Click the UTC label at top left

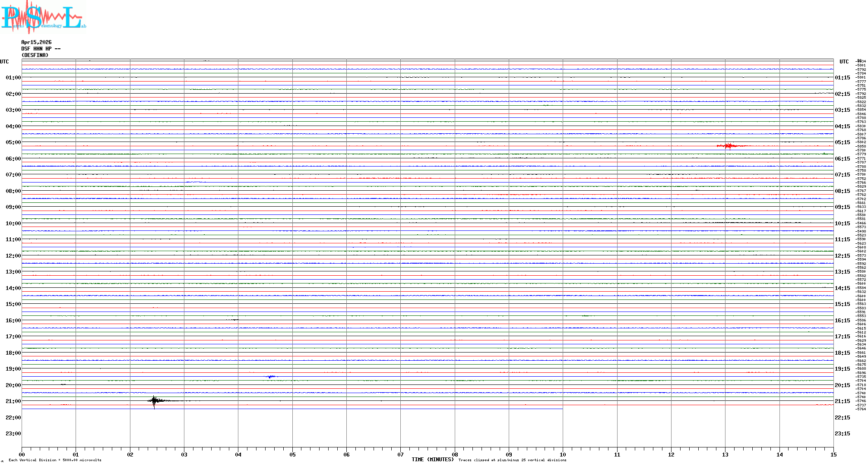coord(4,62)
